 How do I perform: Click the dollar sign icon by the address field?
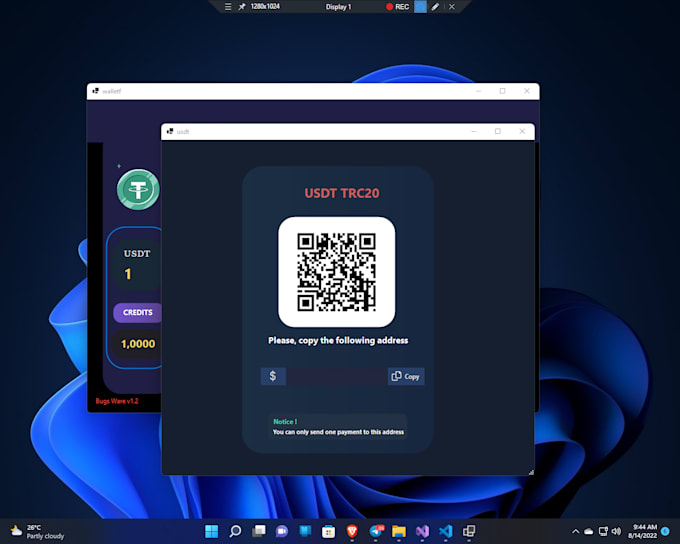(273, 376)
